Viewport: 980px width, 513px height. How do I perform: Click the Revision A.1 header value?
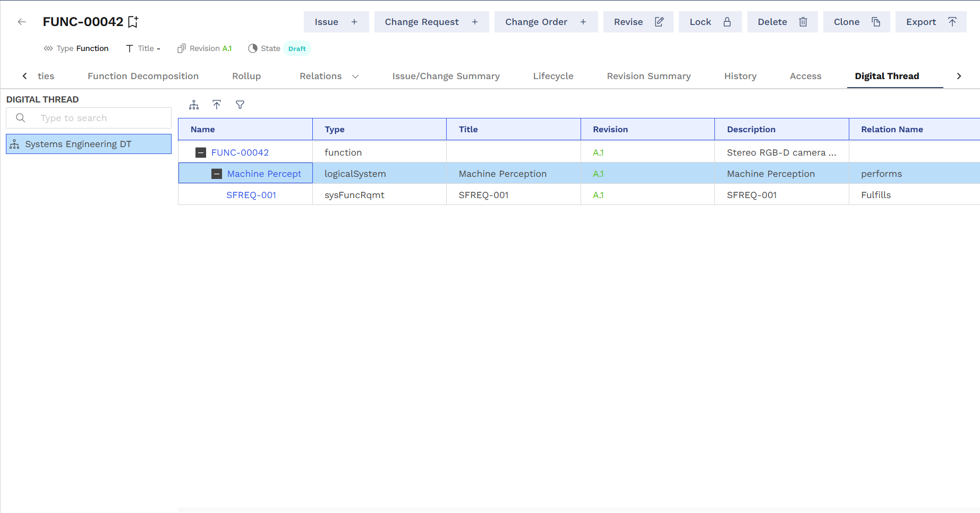[227, 48]
